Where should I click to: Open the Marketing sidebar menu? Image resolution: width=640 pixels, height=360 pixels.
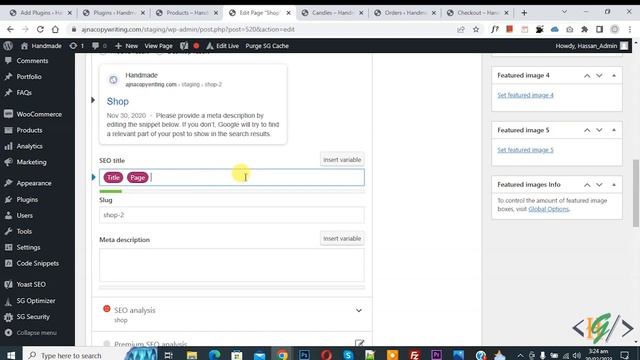pos(31,162)
